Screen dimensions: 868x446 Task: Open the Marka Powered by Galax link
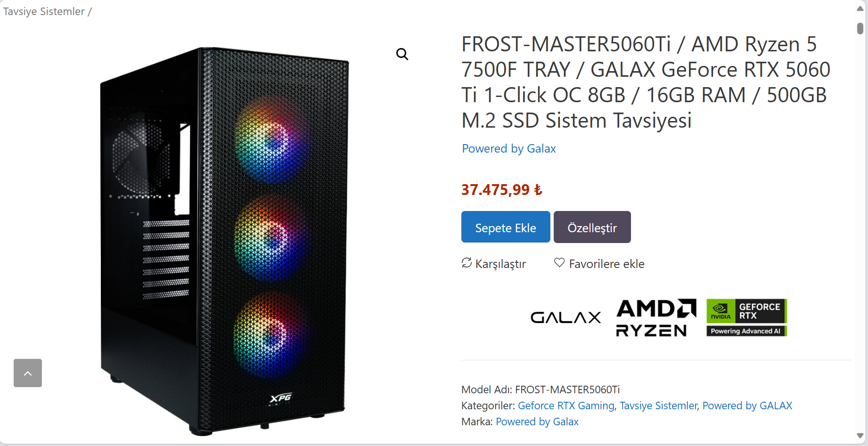tap(537, 422)
